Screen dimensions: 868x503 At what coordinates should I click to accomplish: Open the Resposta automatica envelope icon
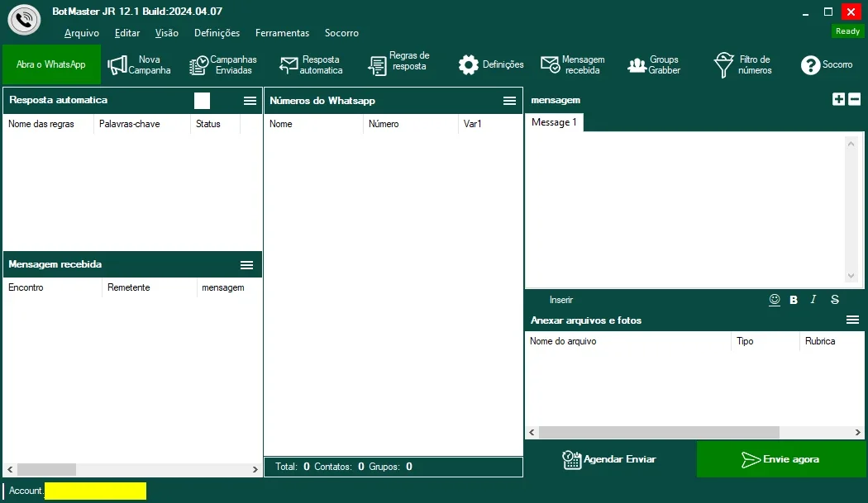[289, 64]
